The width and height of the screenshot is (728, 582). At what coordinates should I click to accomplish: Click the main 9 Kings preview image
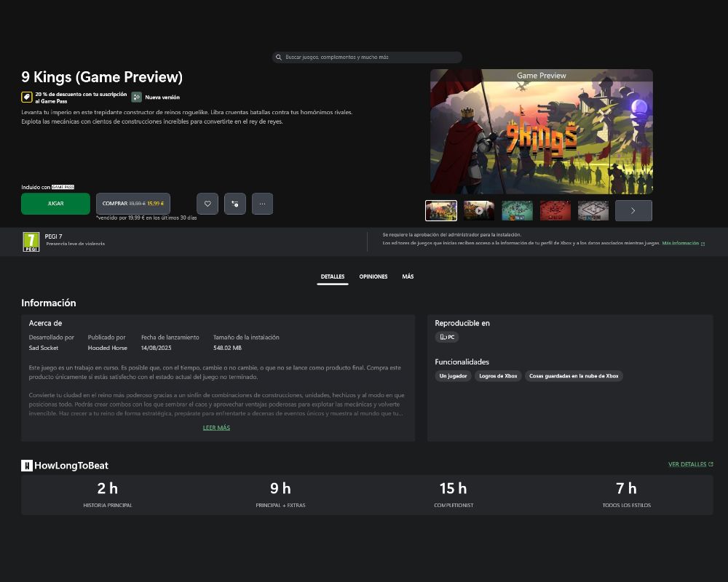tap(542, 132)
